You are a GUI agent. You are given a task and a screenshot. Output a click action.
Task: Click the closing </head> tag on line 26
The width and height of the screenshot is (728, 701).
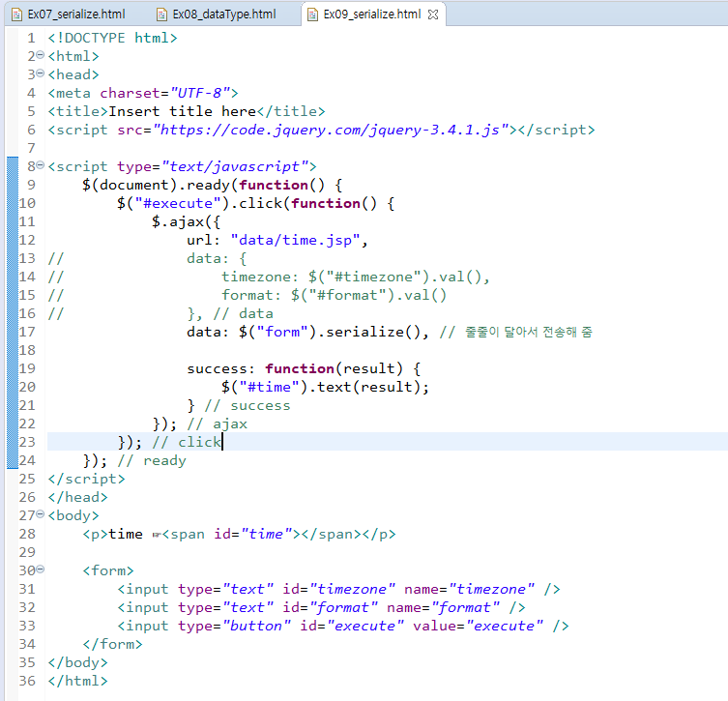(x=77, y=497)
